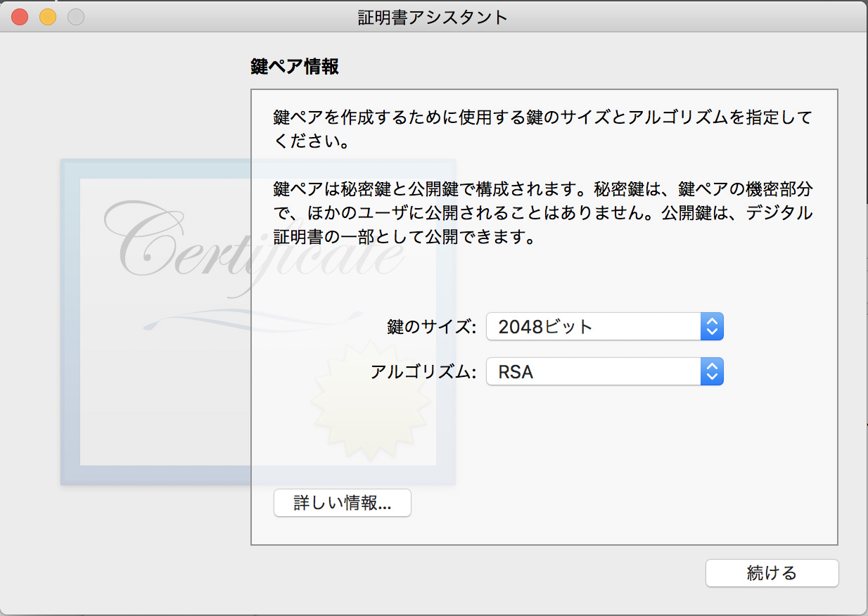Click the blue arrows on RSA popup

point(712,372)
